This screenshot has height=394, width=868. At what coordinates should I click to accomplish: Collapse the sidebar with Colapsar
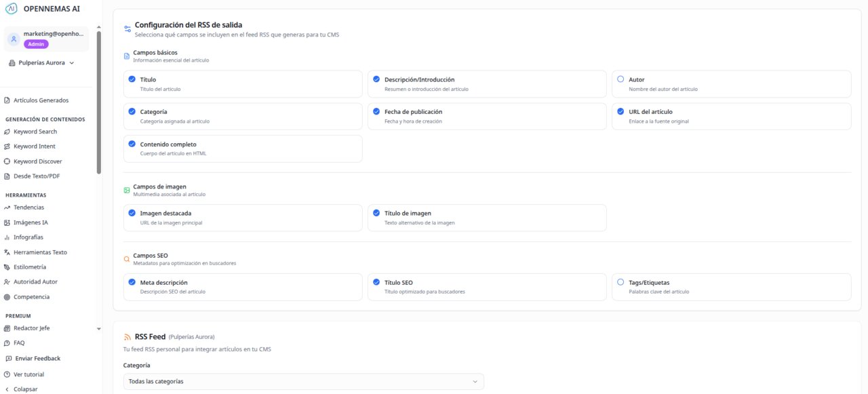pyautogui.click(x=24, y=389)
